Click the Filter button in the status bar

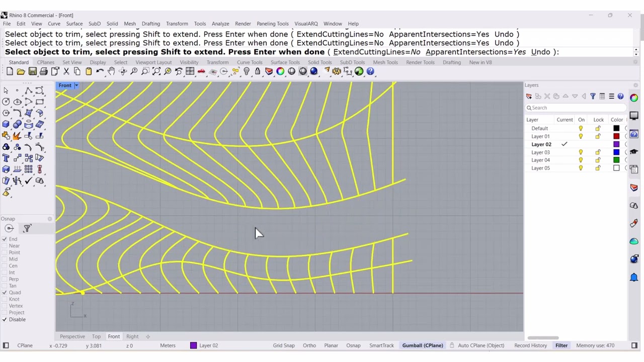point(561,345)
